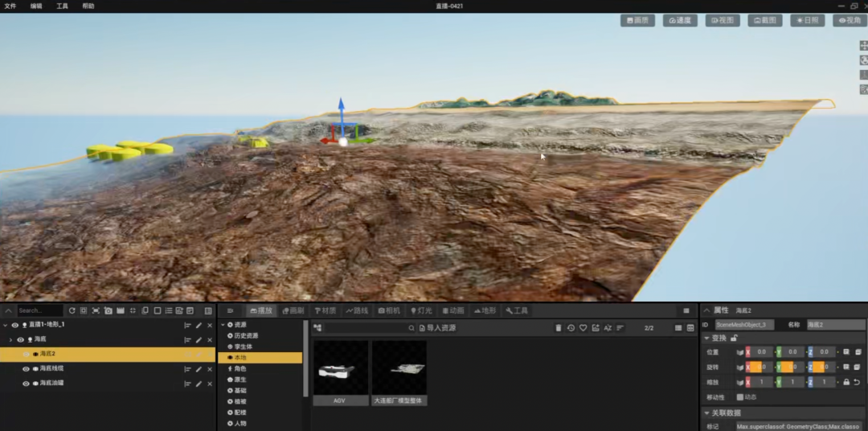Click the open padlock icon beside 变换

734,338
